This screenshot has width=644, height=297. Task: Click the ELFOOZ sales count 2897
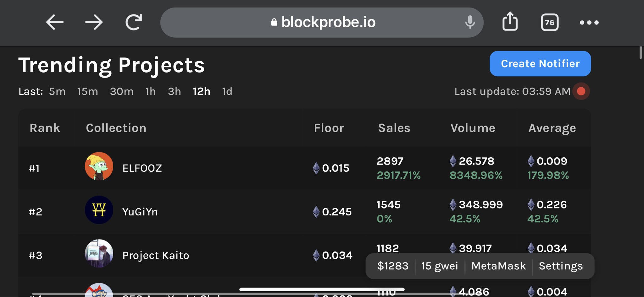[390, 161]
